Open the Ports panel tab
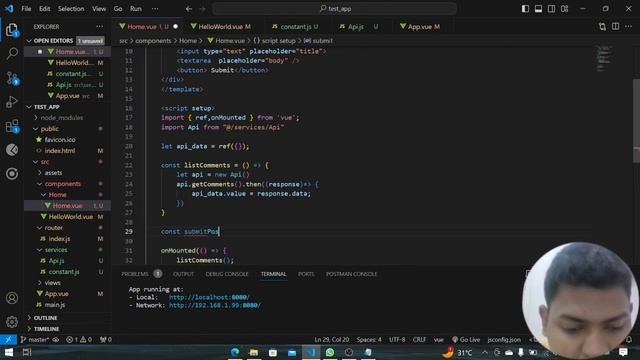The image size is (640, 360). [306, 274]
